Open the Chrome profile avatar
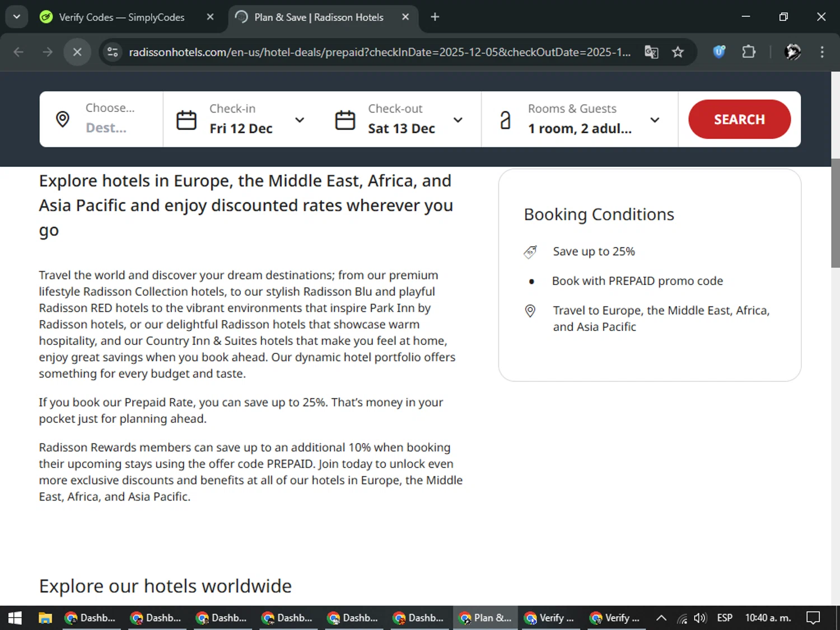This screenshot has width=840, height=630. pyautogui.click(x=792, y=52)
